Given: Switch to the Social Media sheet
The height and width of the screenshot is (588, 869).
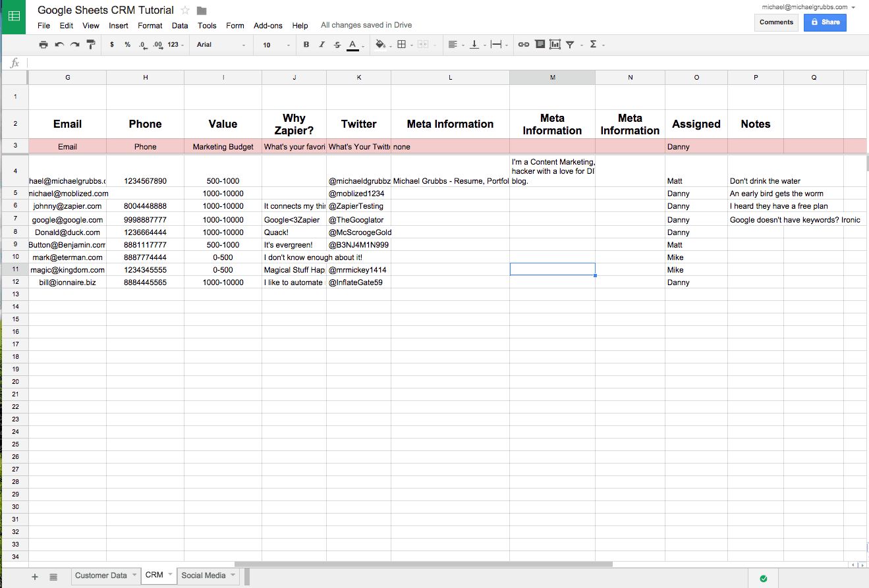Looking at the screenshot, I should pos(204,575).
